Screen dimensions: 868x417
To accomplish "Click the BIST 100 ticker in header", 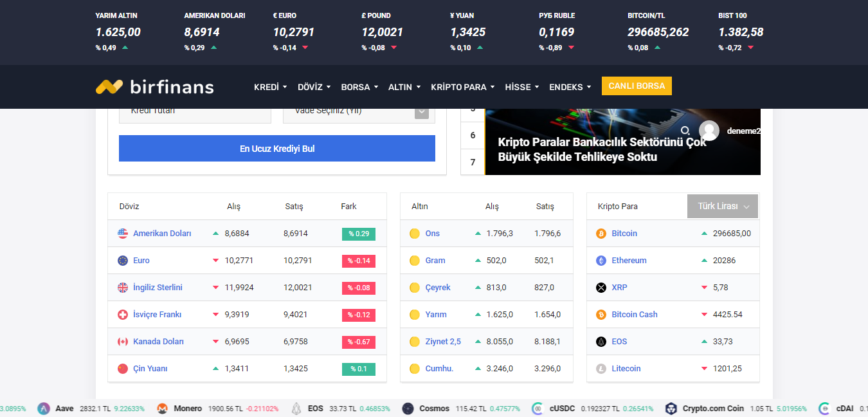I will tap(741, 32).
